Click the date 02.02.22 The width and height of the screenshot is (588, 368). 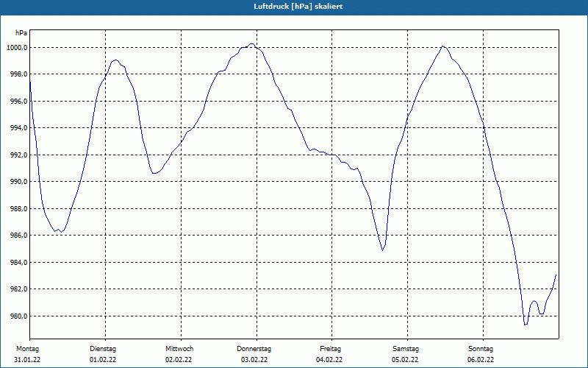click(179, 360)
